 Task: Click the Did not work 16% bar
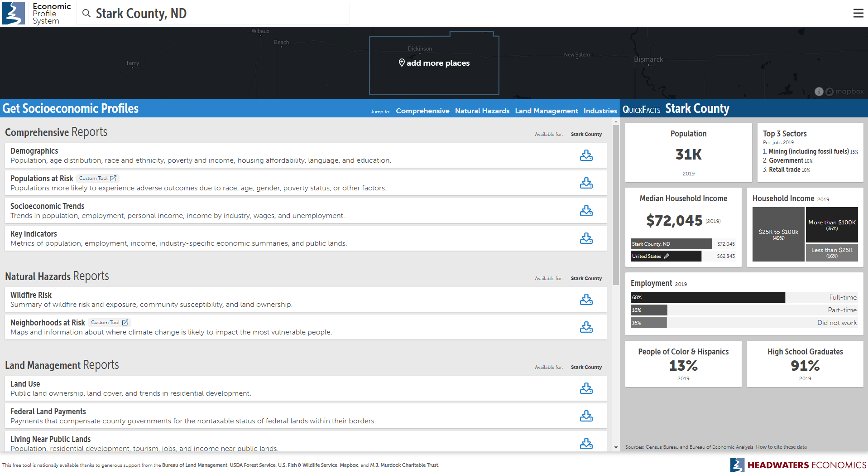coord(649,323)
